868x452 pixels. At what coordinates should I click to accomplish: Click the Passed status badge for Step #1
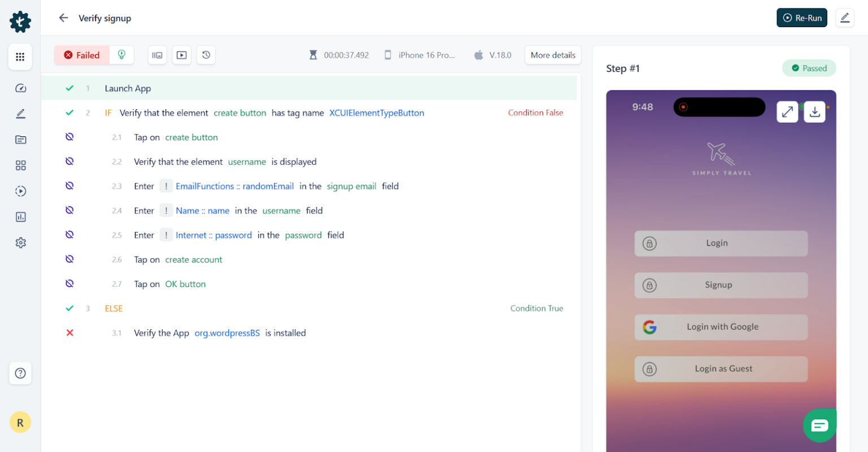point(809,68)
